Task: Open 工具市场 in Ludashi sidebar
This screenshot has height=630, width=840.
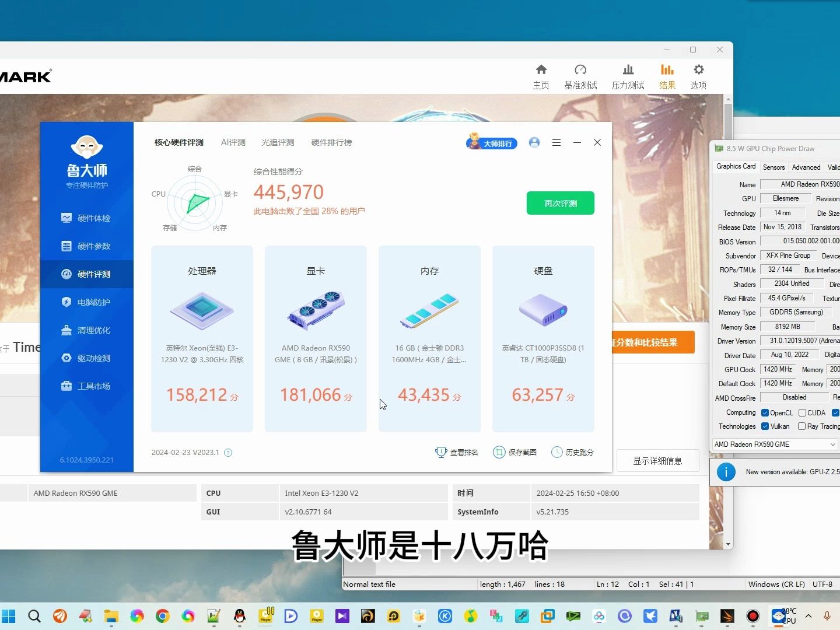Action: click(86, 386)
